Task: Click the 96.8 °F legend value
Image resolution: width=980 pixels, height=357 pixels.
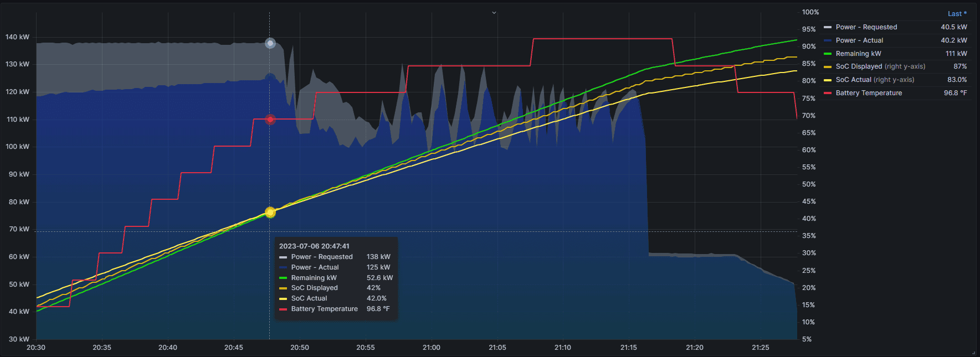Action: point(955,93)
